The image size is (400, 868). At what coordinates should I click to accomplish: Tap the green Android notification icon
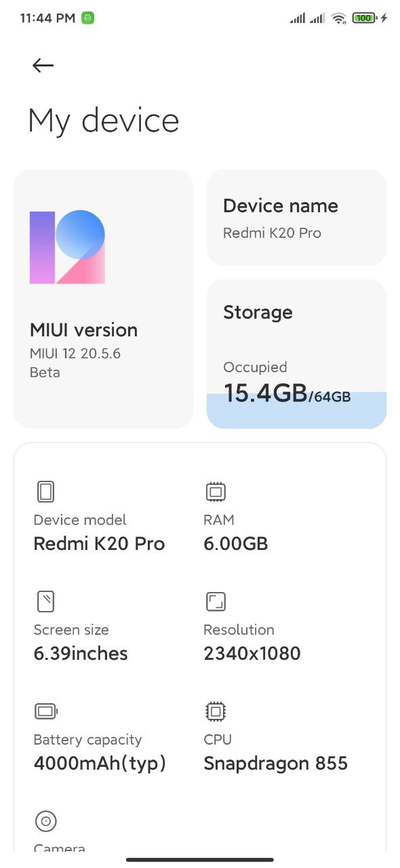pos(87,18)
